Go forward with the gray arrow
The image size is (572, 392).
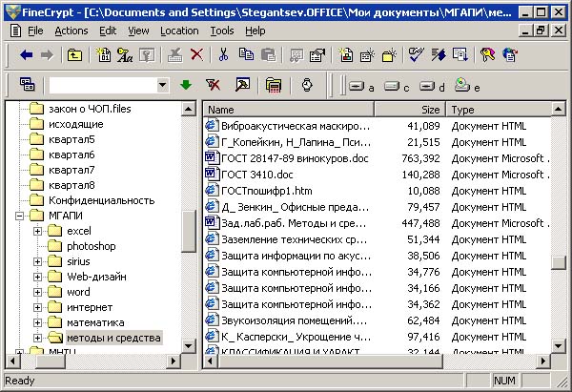pyautogui.click(x=47, y=55)
